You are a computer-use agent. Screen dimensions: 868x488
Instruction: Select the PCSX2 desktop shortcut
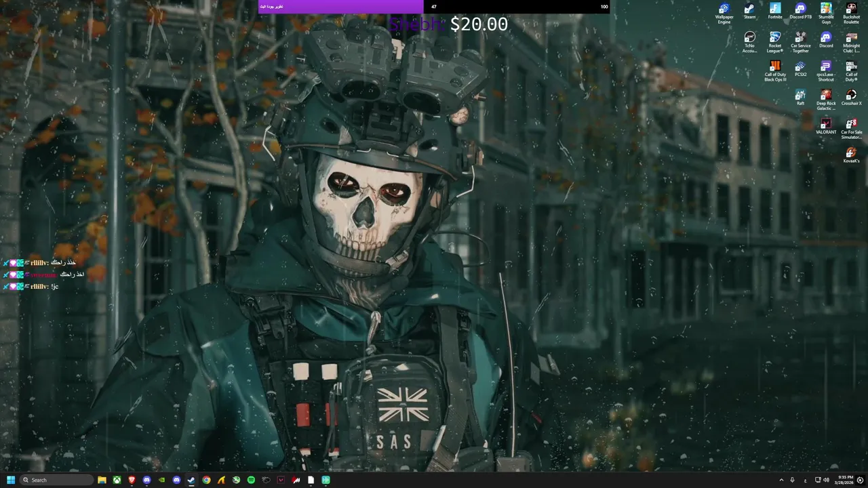coord(800,69)
